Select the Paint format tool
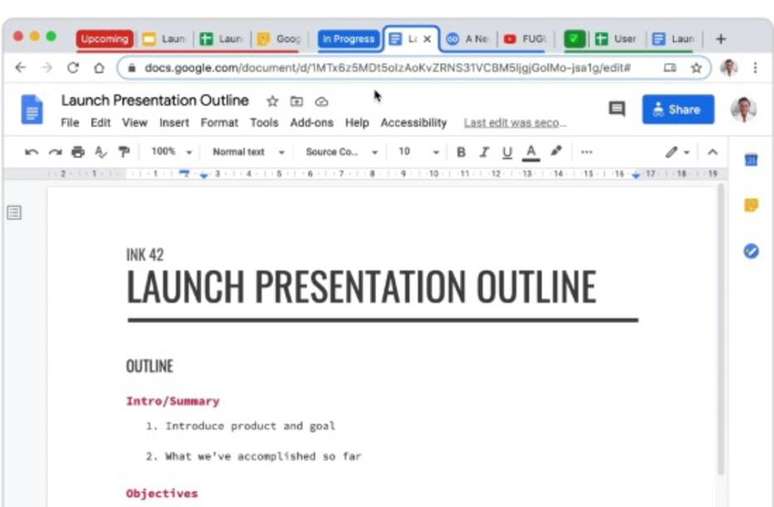 pos(124,152)
